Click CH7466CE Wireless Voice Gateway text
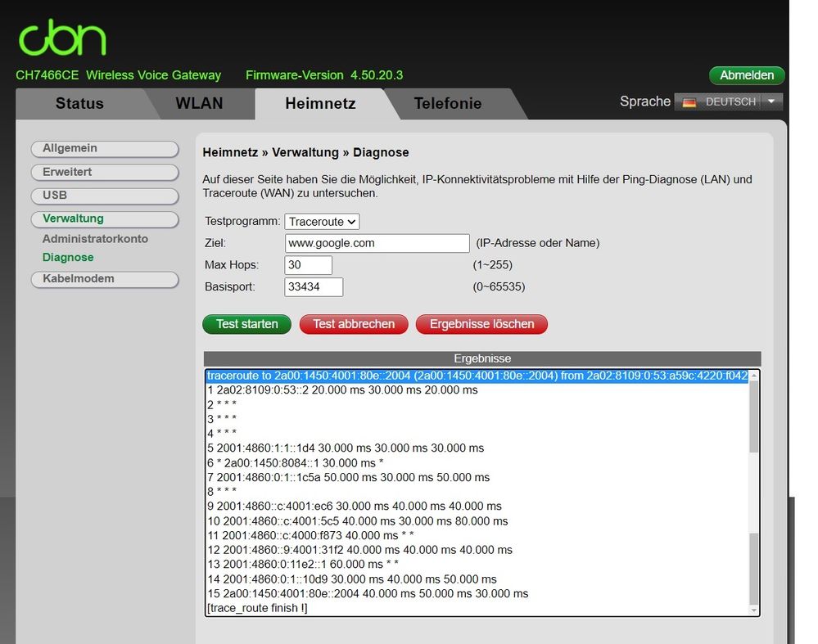 click(119, 75)
